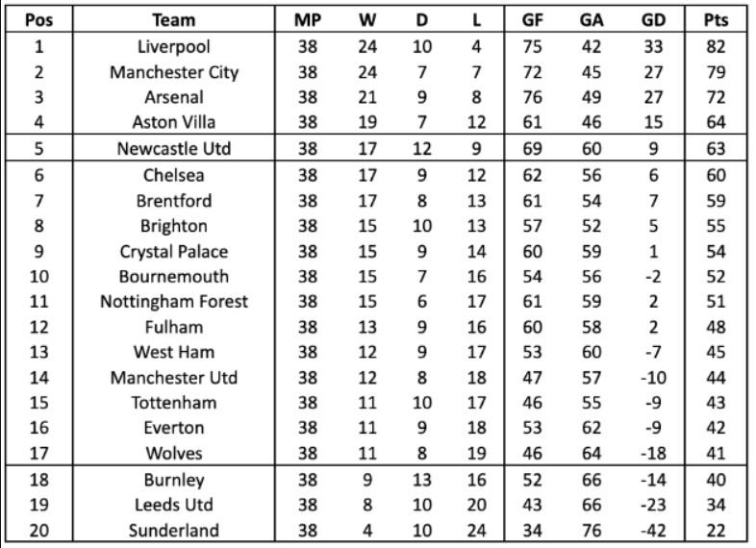Click the Sunderland team name
756x548 pixels.
pos(174,531)
